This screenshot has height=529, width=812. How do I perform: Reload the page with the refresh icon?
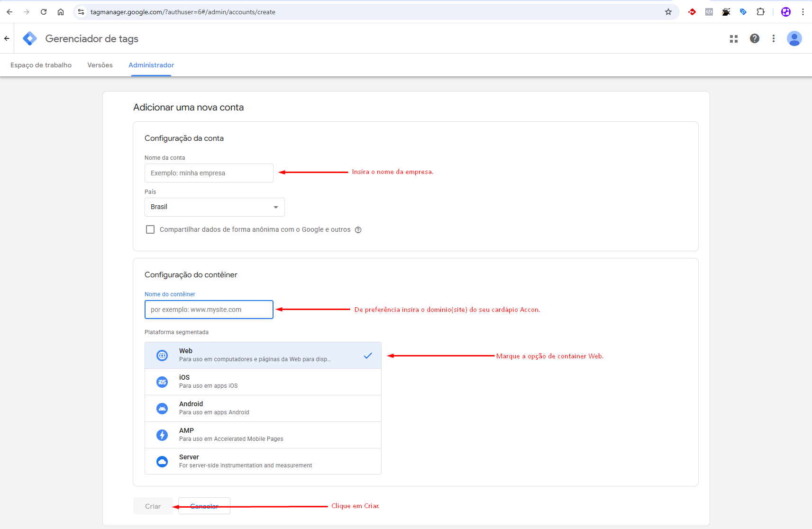[x=44, y=12]
